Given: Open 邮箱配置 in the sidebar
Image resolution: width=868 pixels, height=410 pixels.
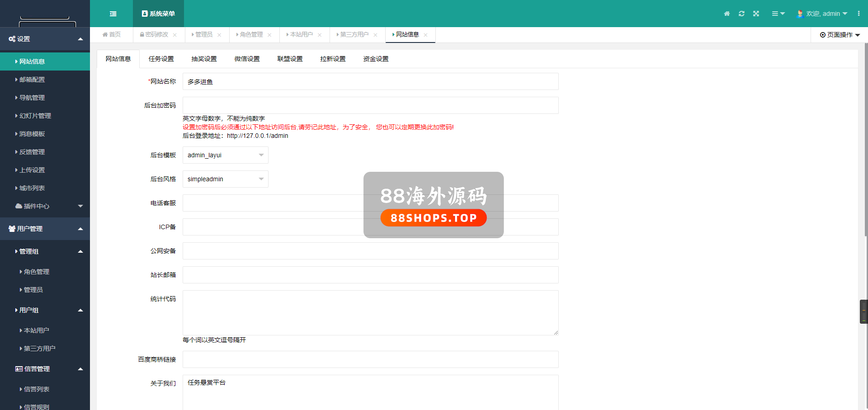Looking at the screenshot, I should [32, 80].
